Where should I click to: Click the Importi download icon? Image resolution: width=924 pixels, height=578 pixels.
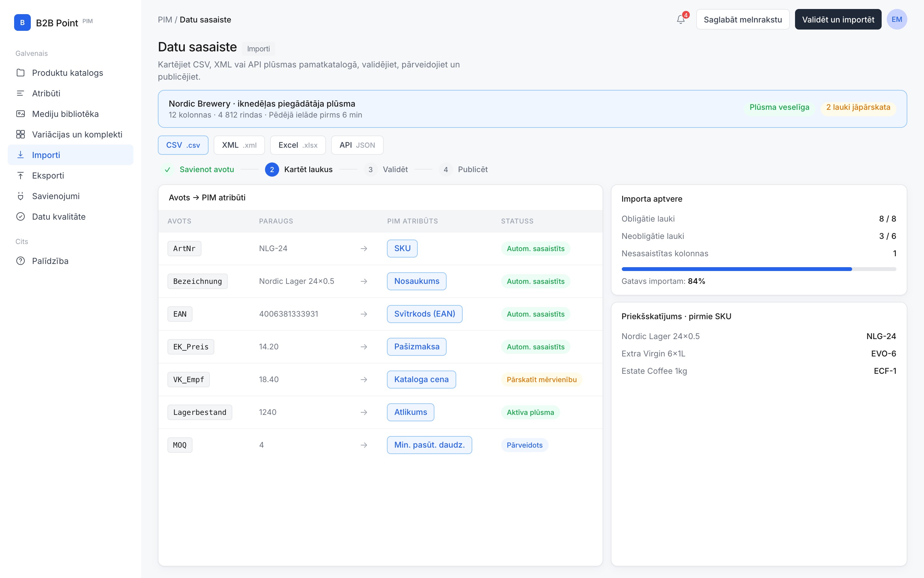click(21, 155)
